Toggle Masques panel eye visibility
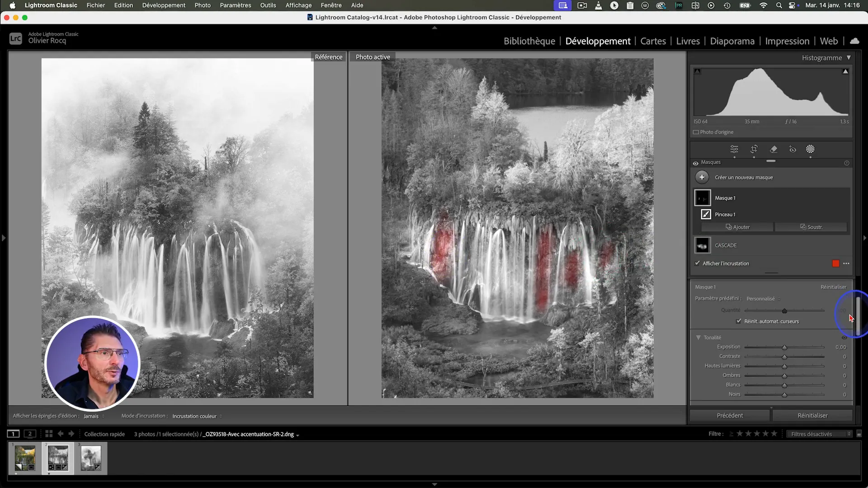The image size is (868, 488). [x=696, y=163]
